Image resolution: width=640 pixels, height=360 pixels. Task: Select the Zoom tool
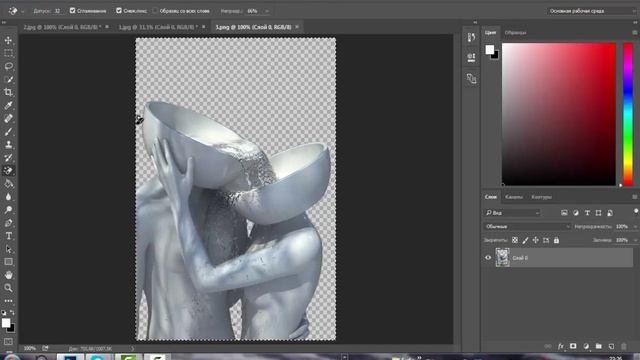(8, 288)
